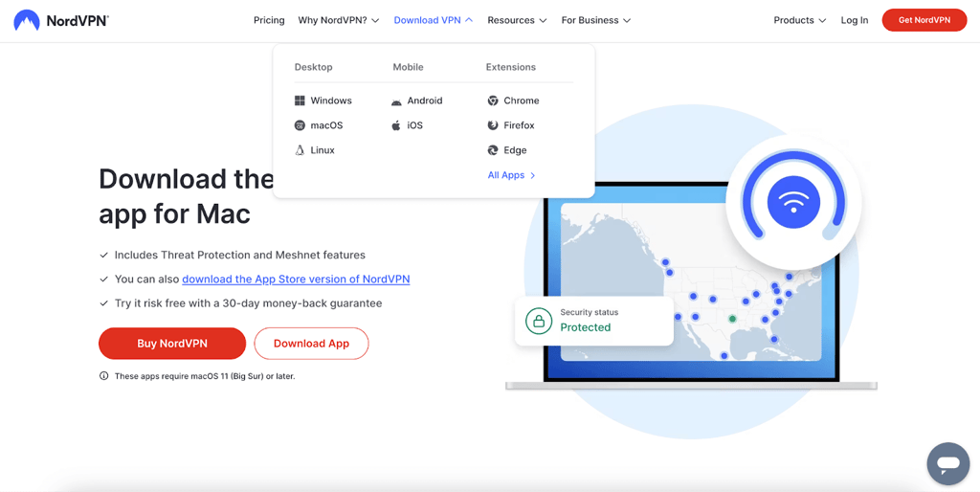The image size is (980, 492).
Task: Click the green padlock Security status icon
Action: (538, 320)
